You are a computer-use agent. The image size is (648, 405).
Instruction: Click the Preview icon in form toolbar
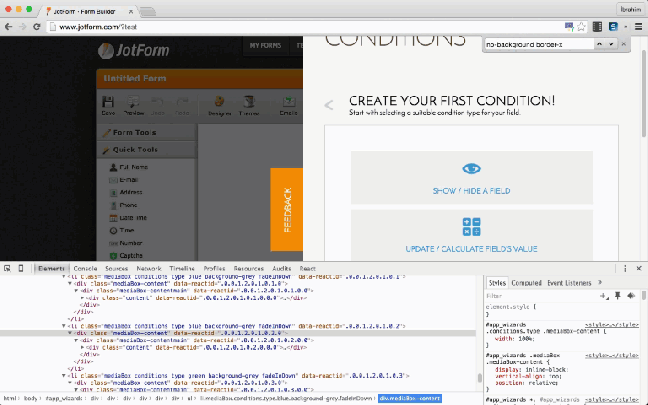coord(131,105)
